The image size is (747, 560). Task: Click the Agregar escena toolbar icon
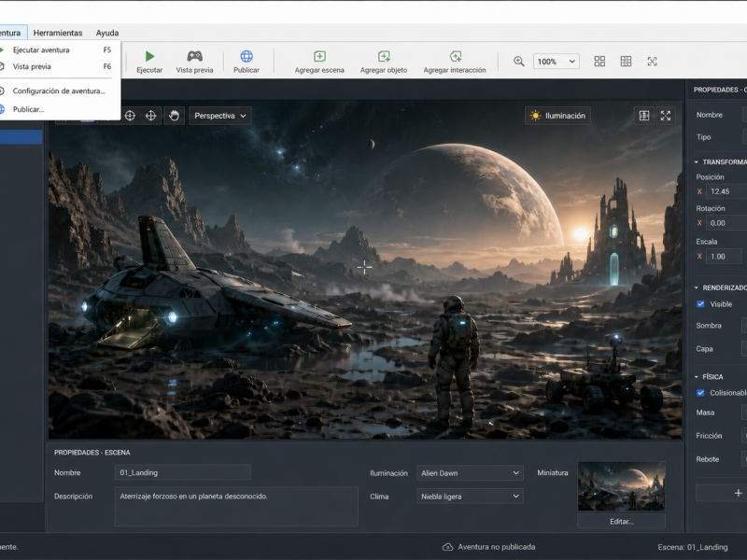click(319, 56)
